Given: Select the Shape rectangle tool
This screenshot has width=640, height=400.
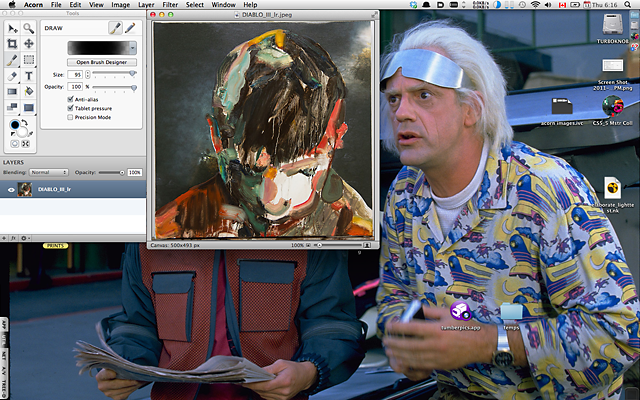Looking at the screenshot, I should coord(29,107).
